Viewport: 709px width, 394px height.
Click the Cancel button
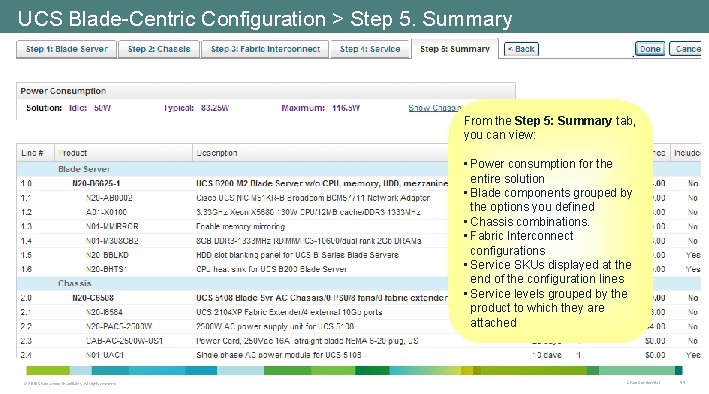tap(685, 49)
